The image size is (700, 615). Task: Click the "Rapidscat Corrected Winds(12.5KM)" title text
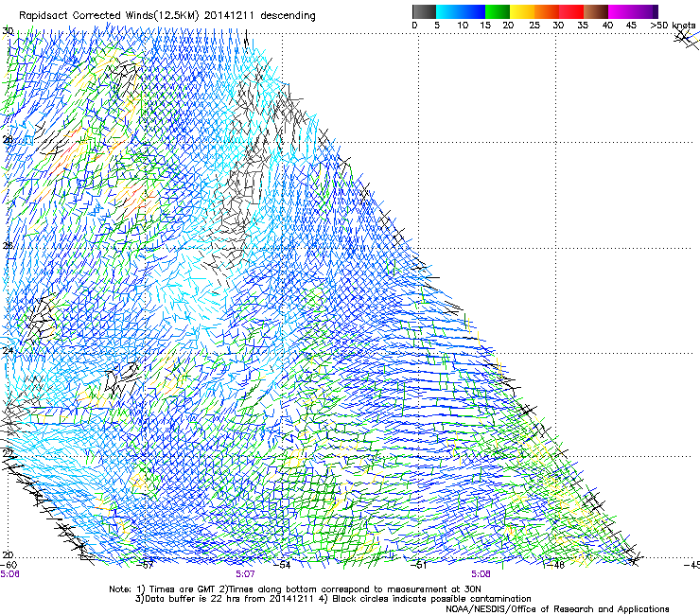click(109, 16)
